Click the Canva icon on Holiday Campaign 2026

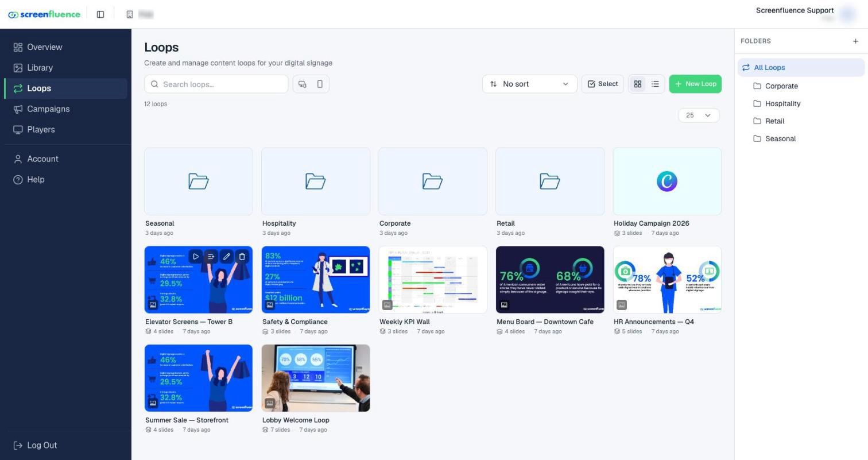[667, 181]
